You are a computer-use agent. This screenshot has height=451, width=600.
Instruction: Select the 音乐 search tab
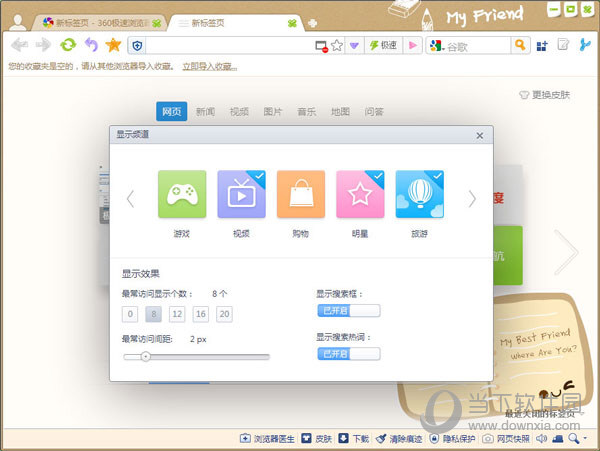(307, 112)
